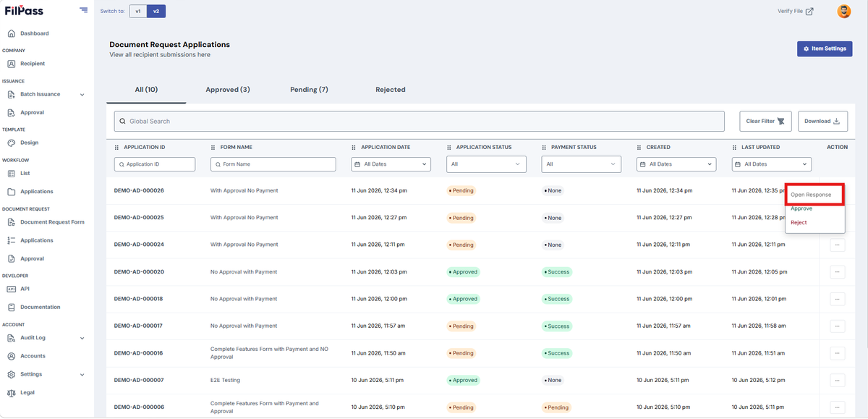The image size is (868, 419).
Task: Choose Open Response from the action menu
Action: point(815,195)
